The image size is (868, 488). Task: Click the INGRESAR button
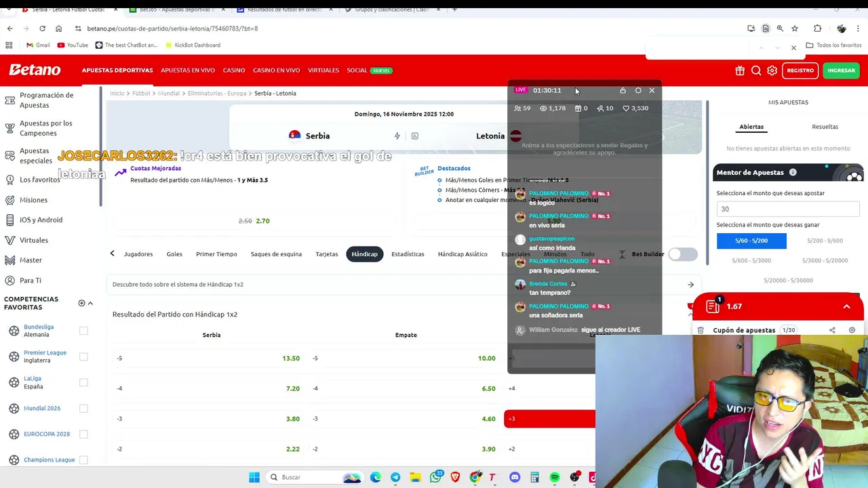coord(841,70)
